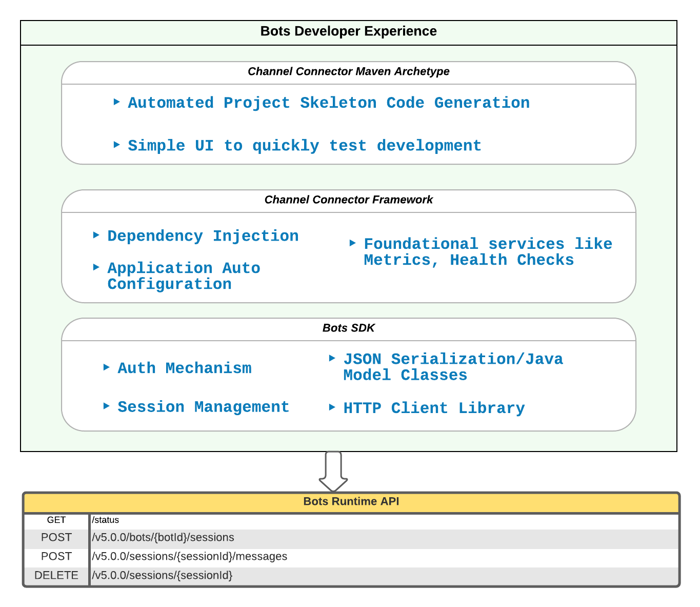Image resolution: width=700 pixels, height=607 pixels.
Task: Click the DELETE sessions endpoint row
Action: pyautogui.click(x=350, y=575)
